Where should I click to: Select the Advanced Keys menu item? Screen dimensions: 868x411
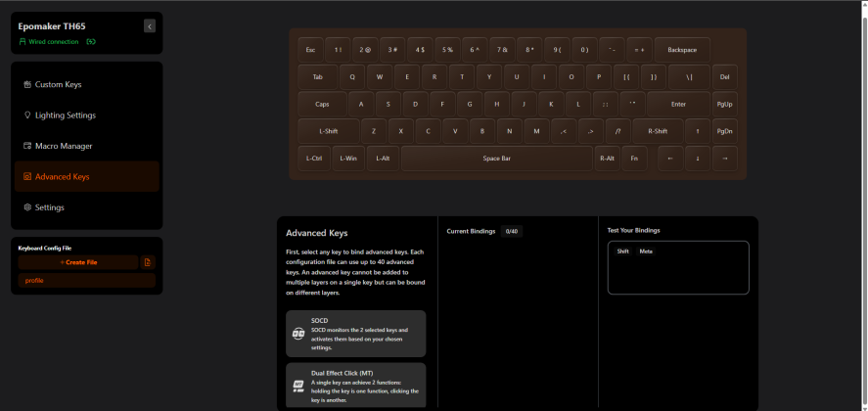[87, 177]
